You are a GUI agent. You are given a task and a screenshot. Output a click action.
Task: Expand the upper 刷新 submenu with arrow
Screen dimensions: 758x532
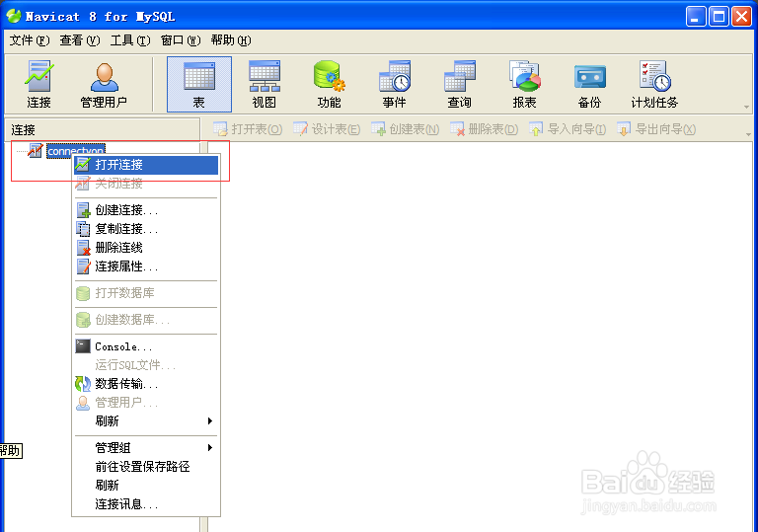coord(146,421)
